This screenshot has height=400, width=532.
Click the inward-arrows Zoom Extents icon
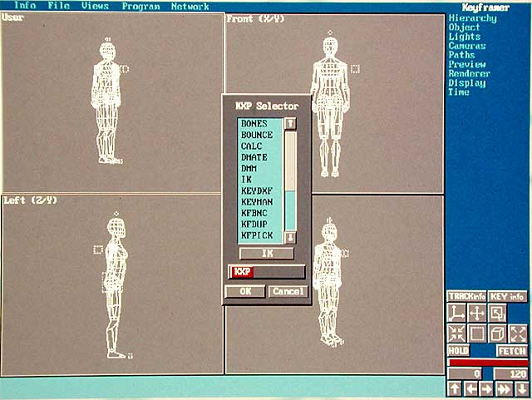(457, 333)
